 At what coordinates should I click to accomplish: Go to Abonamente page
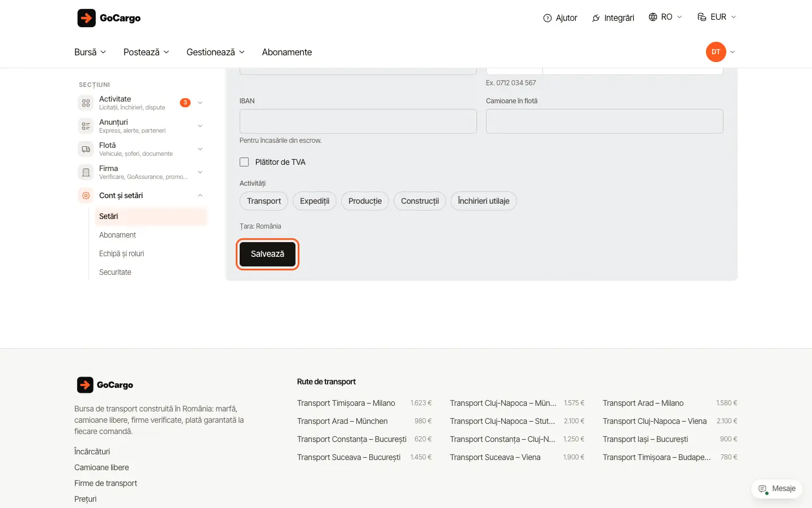pos(286,52)
